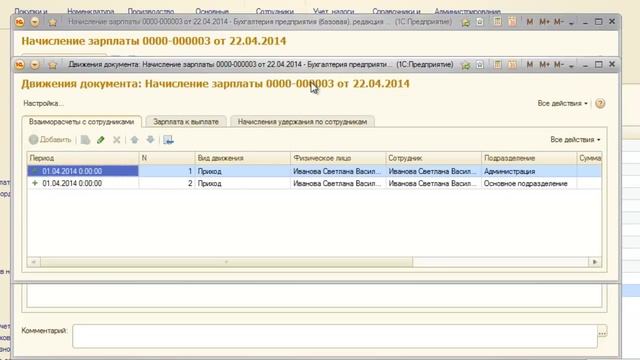Click the Физическое лицо column header
640x360 pixels.
pos(338,158)
